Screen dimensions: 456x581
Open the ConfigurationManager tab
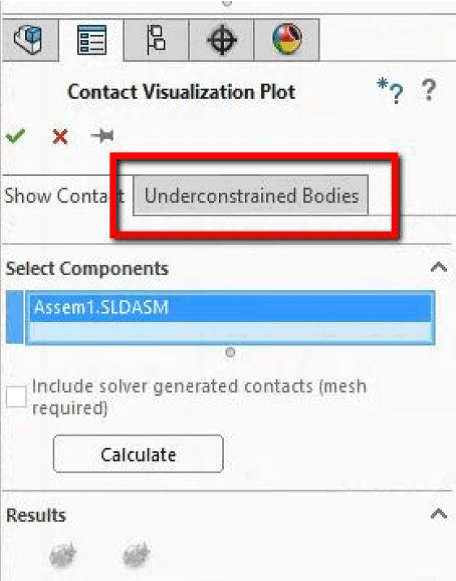156,40
